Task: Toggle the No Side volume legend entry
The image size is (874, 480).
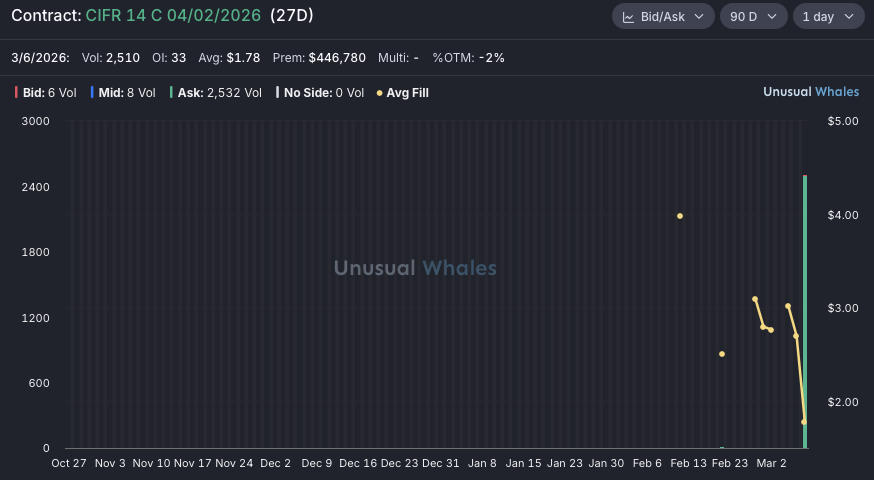Action: click(x=320, y=93)
